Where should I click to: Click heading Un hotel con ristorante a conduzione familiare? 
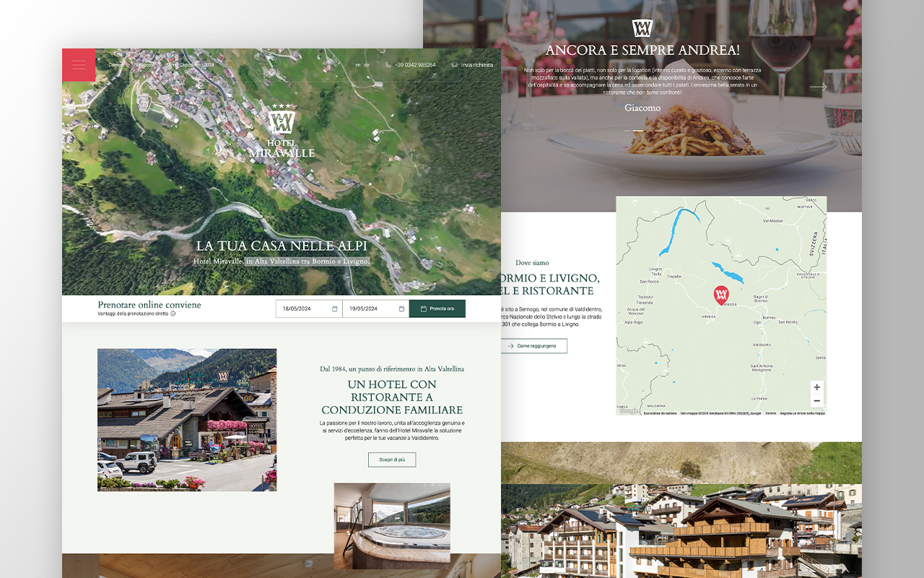(392, 397)
